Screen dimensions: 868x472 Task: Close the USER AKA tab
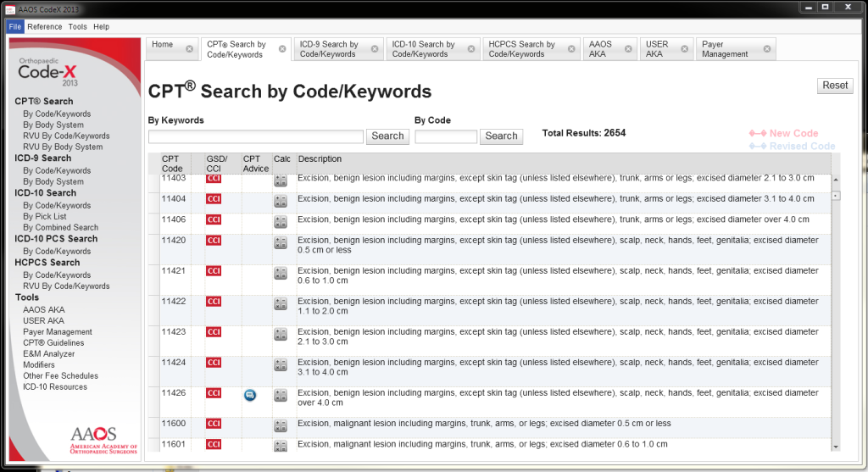(x=685, y=49)
